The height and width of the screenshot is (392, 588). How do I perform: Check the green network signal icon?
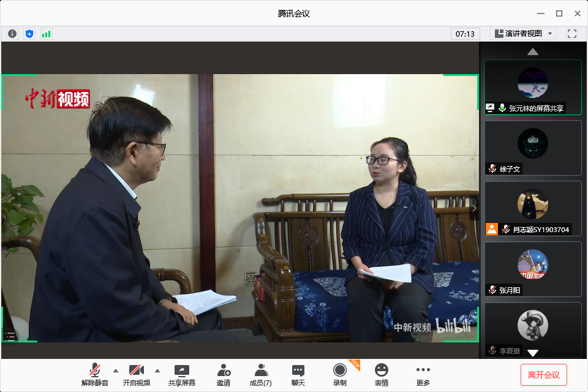[47, 34]
